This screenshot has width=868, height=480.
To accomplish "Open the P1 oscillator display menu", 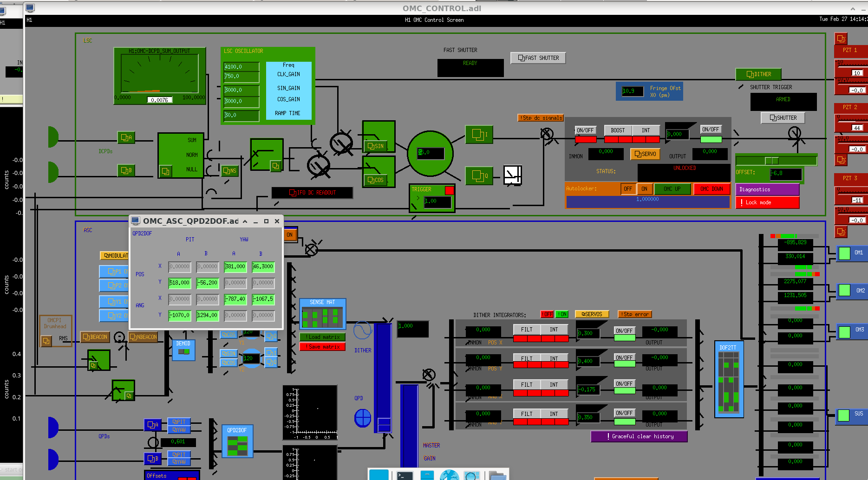I will (x=114, y=272).
